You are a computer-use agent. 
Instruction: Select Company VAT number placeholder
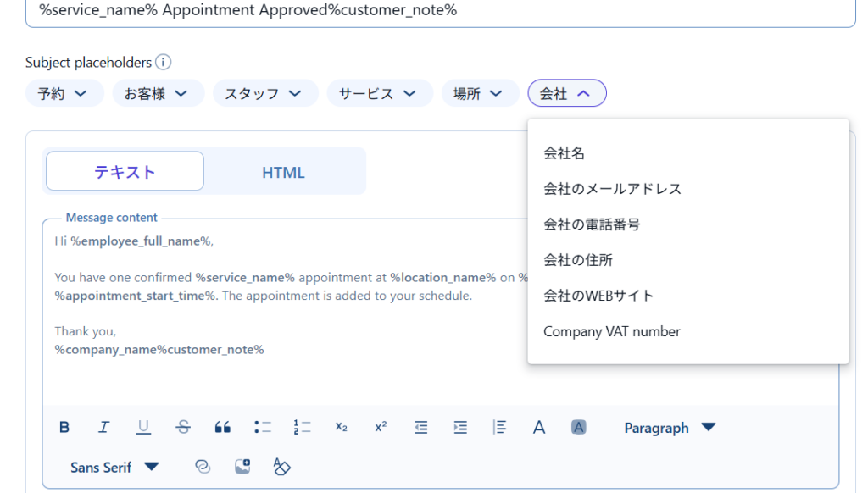click(x=612, y=331)
